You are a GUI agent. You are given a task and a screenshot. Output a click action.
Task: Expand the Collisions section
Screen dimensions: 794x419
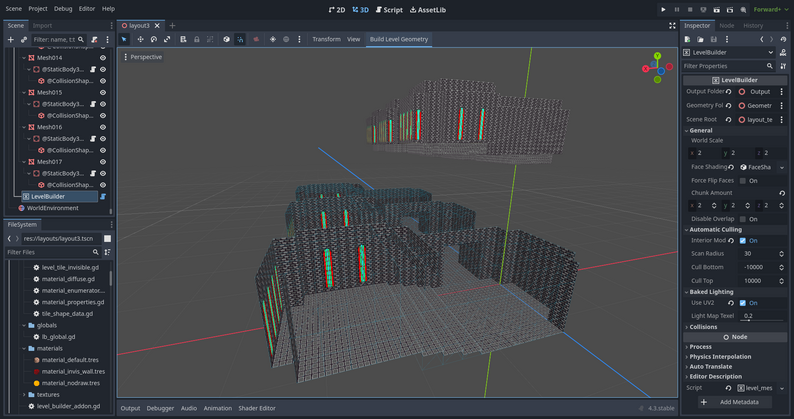(x=735, y=327)
